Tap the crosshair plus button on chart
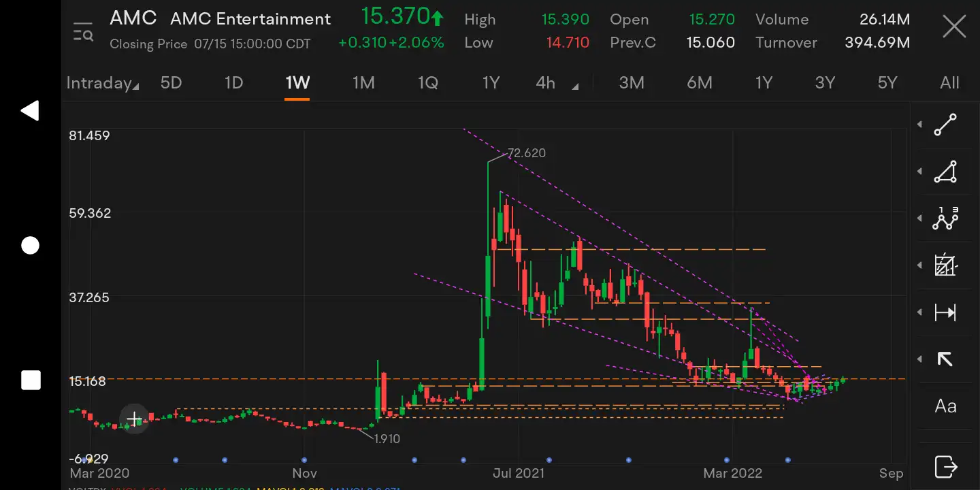 click(134, 419)
